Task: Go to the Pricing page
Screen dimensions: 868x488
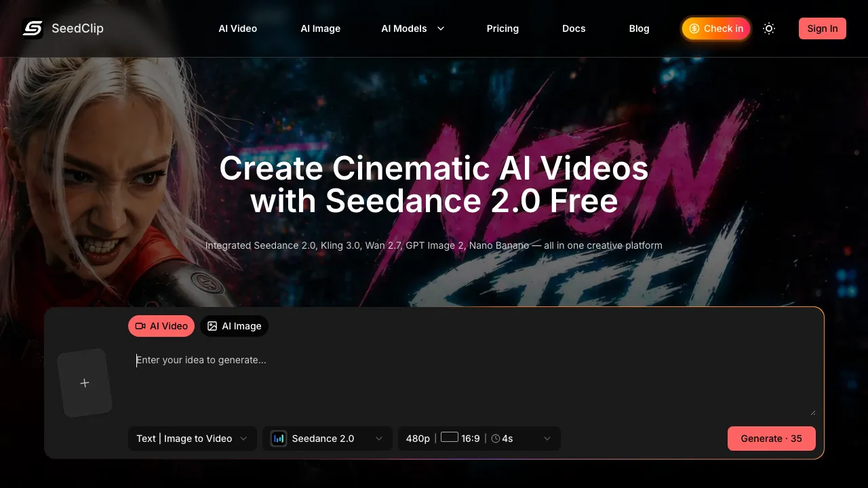Action: pos(502,28)
